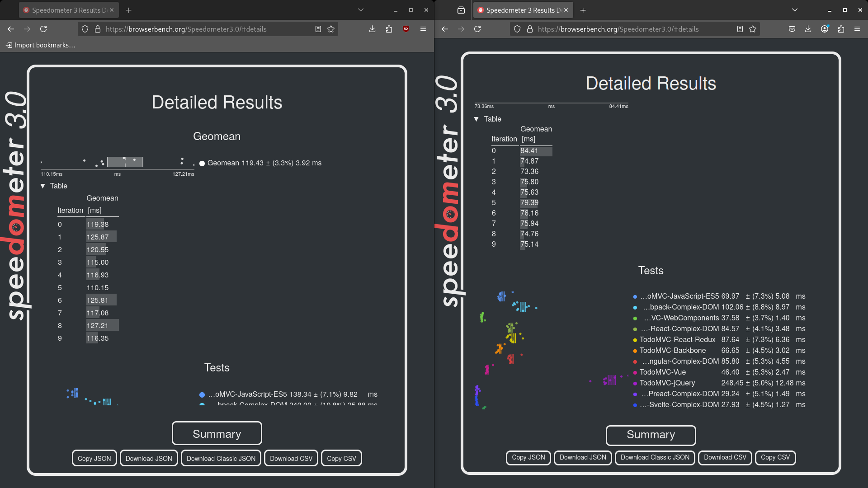Open tracking protection shield in right window
868x488 pixels.
(x=517, y=29)
